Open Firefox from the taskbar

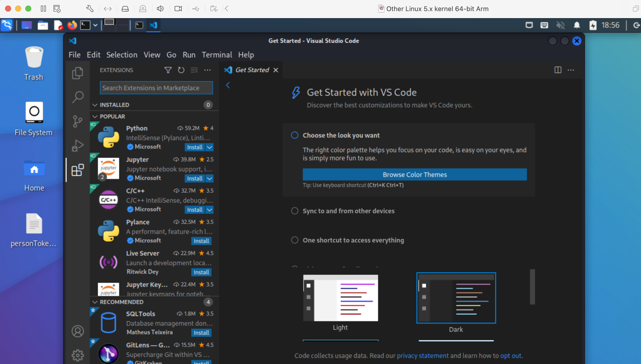tap(72, 25)
